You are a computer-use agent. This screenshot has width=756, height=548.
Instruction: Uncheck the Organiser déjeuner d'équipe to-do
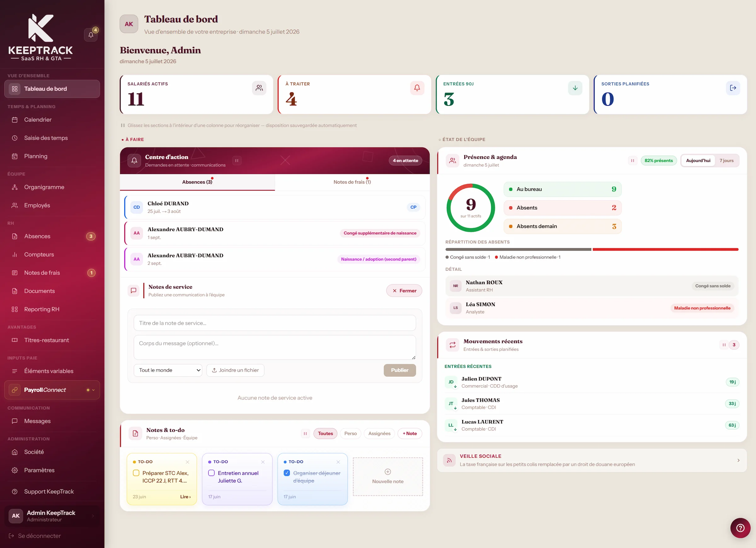pyautogui.click(x=287, y=473)
